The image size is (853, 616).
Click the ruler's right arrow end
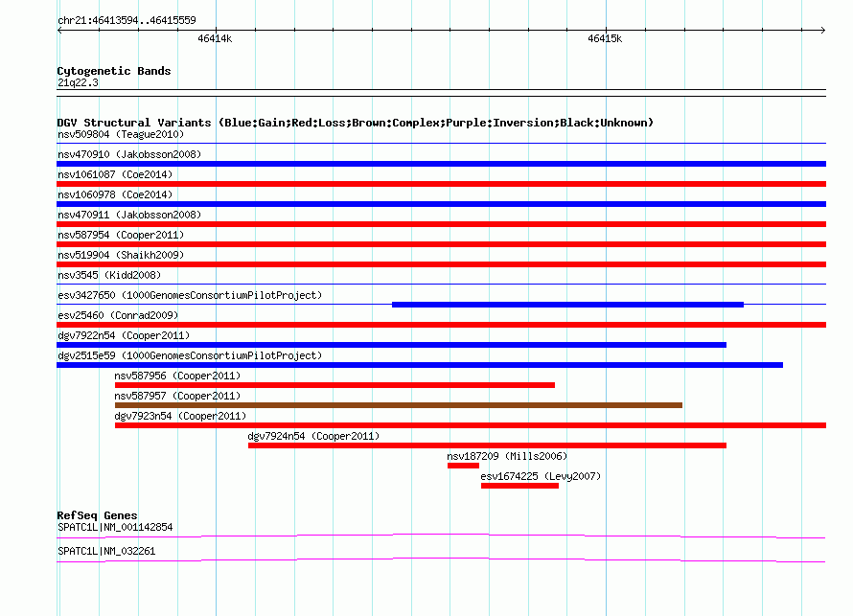coord(823,30)
